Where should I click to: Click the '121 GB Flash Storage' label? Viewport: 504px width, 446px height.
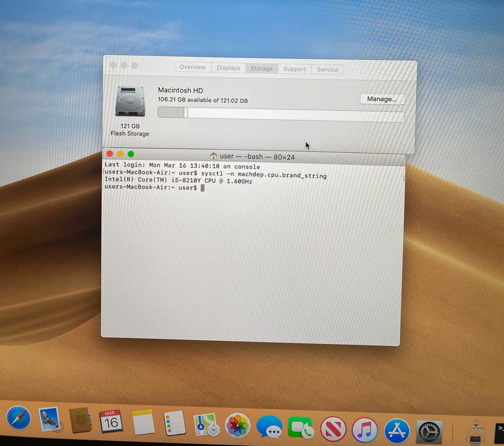pyautogui.click(x=130, y=130)
